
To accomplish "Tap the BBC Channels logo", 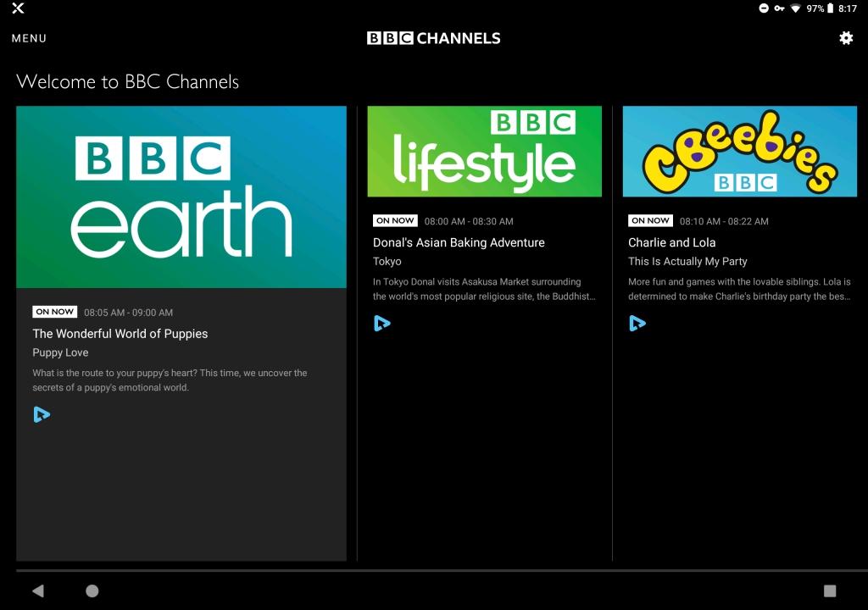I will (433, 37).
